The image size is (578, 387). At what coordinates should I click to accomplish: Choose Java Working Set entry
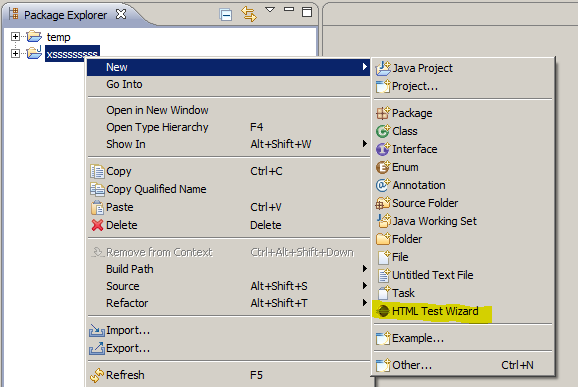[463, 221]
